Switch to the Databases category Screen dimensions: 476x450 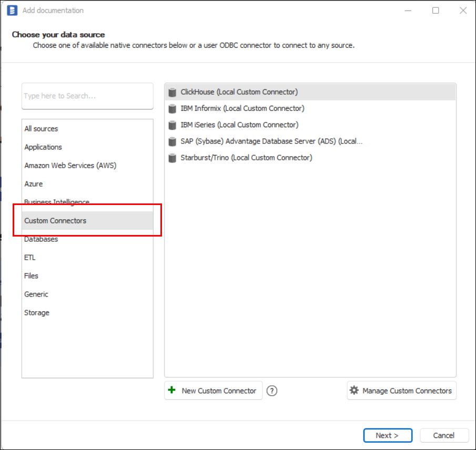pyautogui.click(x=41, y=239)
